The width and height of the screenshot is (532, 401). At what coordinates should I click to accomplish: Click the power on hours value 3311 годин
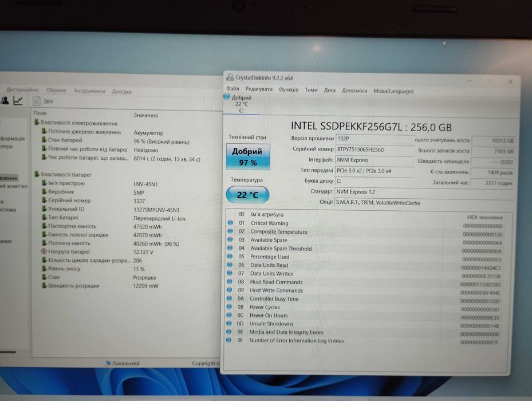click(x=492, y=183)
